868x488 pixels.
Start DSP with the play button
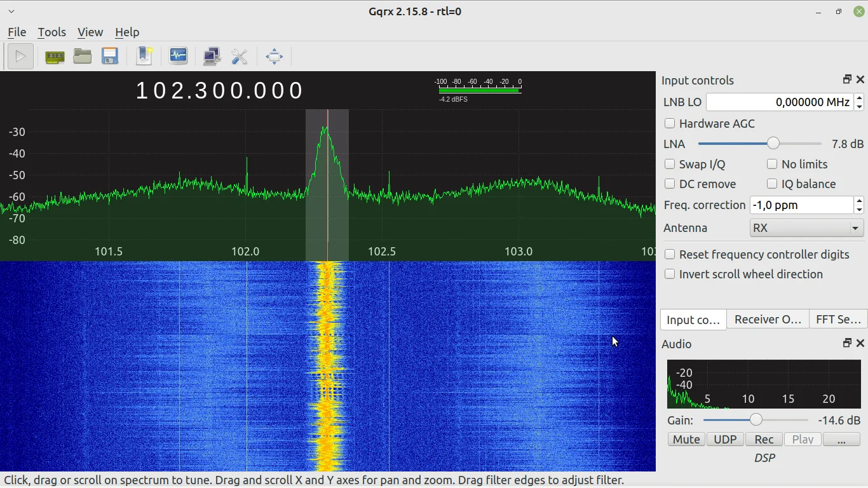pyautogui.click(x=20, y=57)
